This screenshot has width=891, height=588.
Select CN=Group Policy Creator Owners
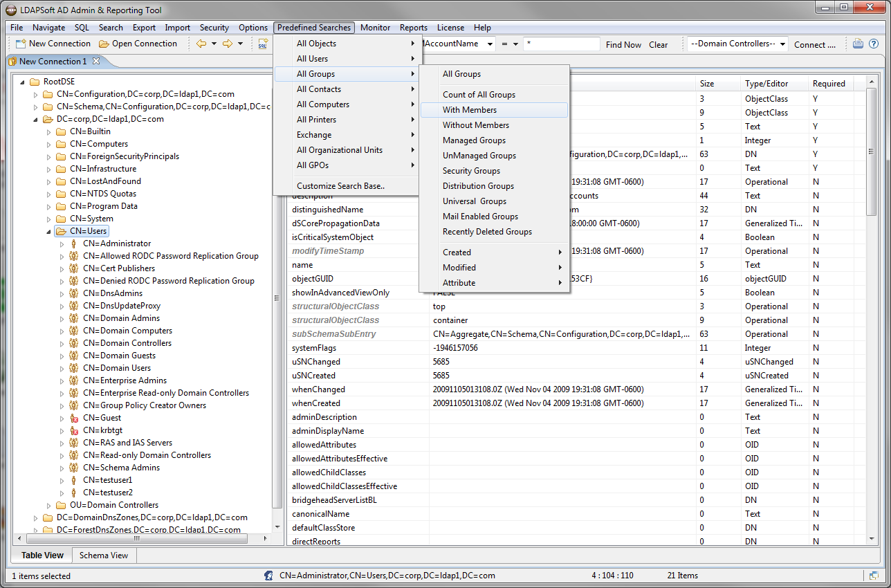(x=145, y=405)
